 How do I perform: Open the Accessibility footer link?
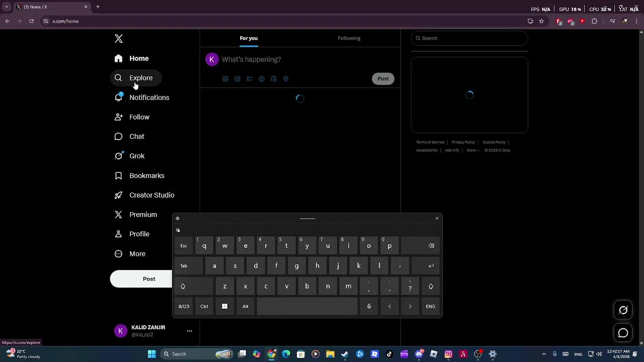click(x=427, y=150)
